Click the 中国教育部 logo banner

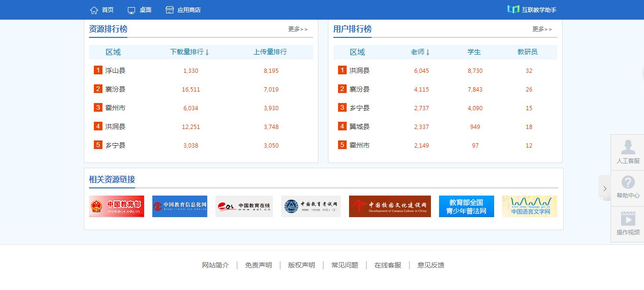116,206
